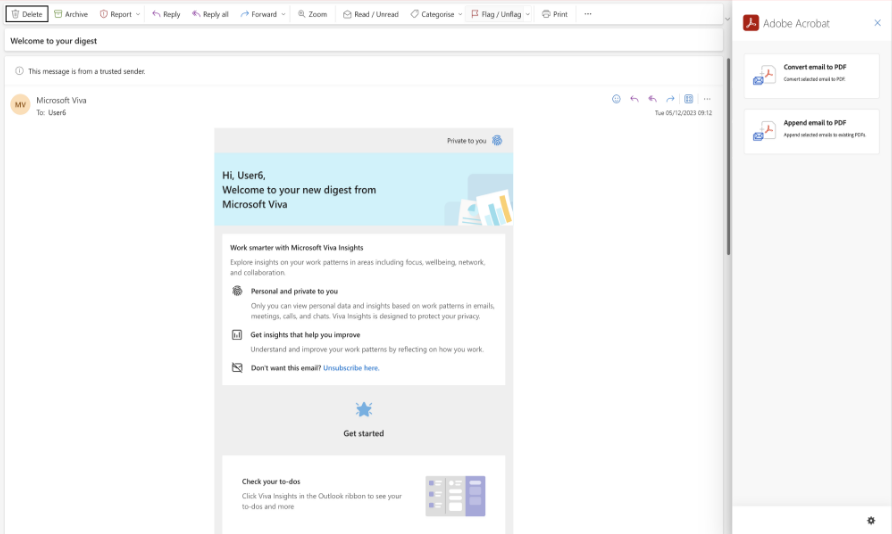
Task: Follow the Unsubscribe here link
Action: pyautogui.click(x=351, y=368)
